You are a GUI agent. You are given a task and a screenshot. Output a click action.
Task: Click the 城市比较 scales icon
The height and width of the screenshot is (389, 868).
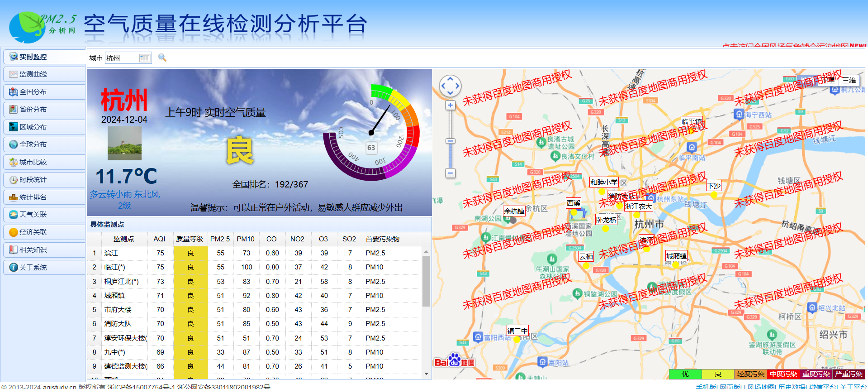tap(14, 162)
